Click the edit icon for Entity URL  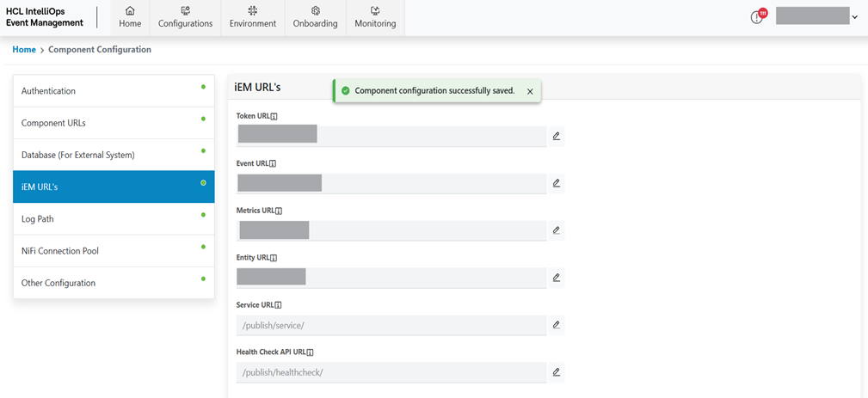pyautogui.click(x=557, y=278)
